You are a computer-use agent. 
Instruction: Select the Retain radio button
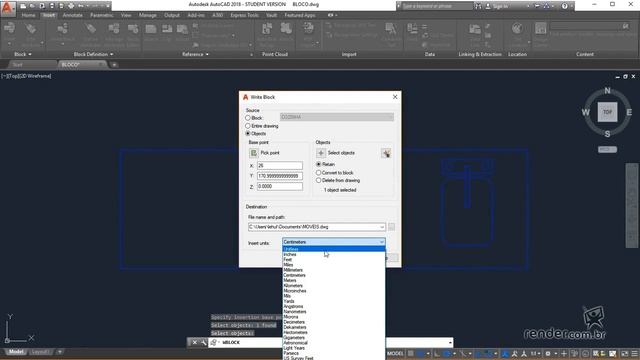(x=319, y=164)
